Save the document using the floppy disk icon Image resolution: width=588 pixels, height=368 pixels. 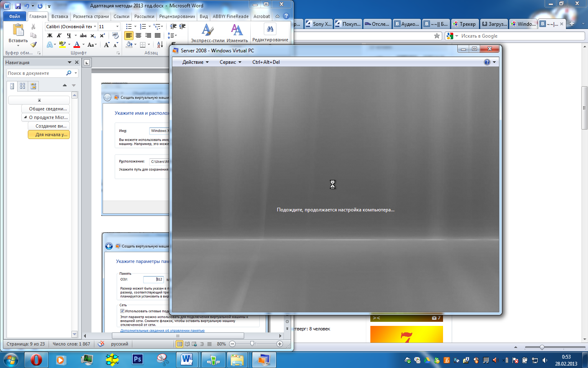[18, 6]
